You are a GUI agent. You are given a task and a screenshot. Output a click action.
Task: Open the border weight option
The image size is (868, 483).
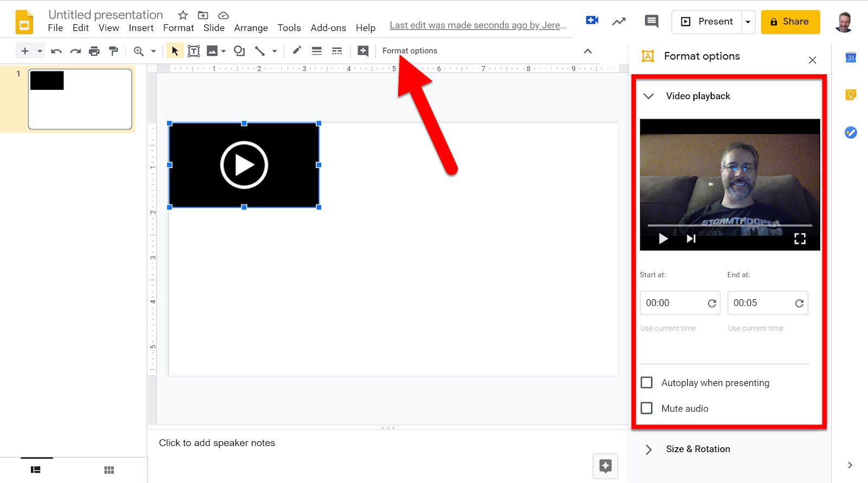pos(317,51)
